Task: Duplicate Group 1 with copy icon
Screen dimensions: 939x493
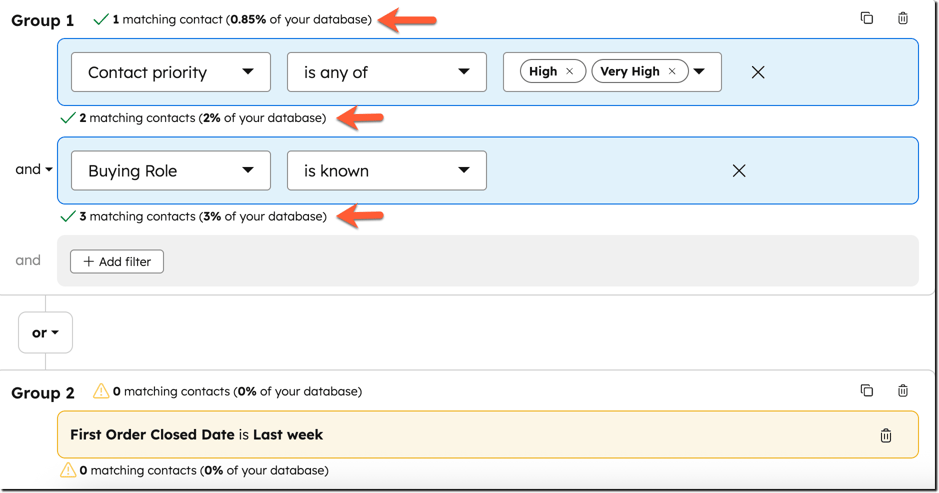Action: (867, 18)
